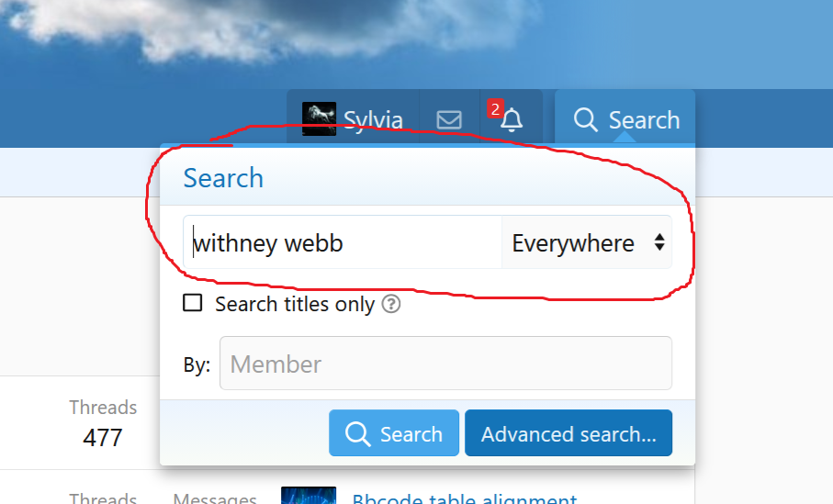This screenshot has width=833, height=504.
Task: Click the red notification badge showing 2
Action: (x=494, y=109)
